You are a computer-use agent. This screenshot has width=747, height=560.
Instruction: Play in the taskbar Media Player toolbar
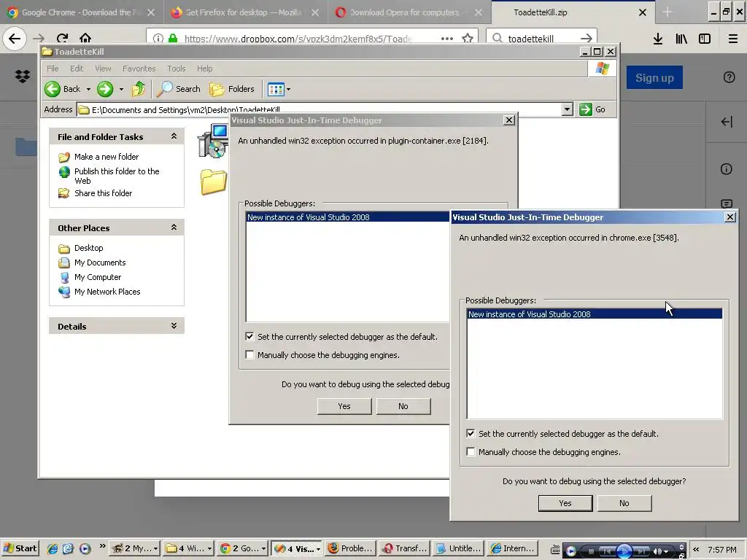tap(624, 551)
